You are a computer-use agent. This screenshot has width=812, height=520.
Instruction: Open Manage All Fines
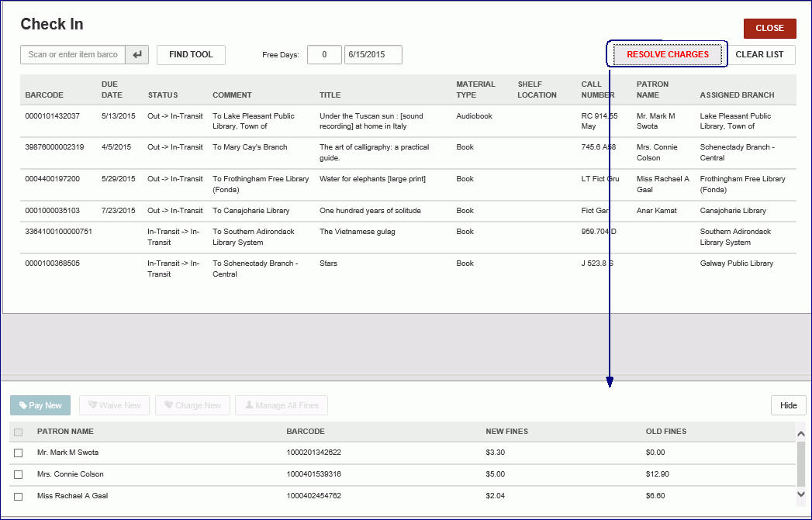click(282, 405)
